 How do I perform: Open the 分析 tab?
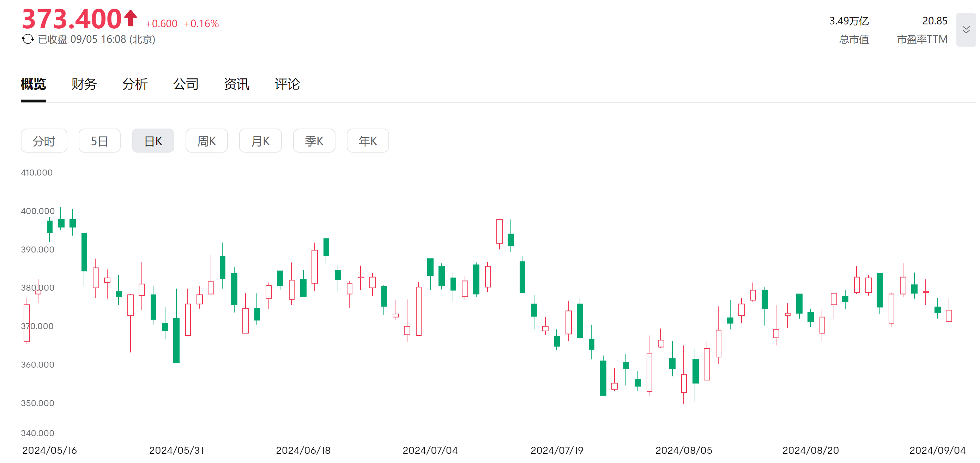[x=135, y=84]
